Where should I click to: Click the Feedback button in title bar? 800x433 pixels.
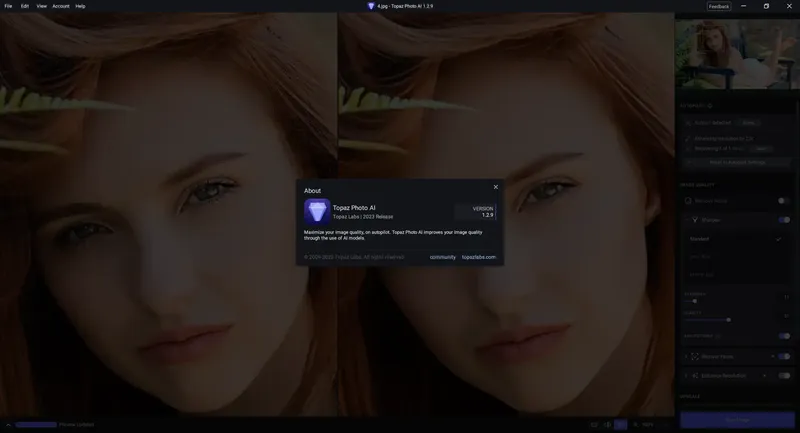(718, 6)
